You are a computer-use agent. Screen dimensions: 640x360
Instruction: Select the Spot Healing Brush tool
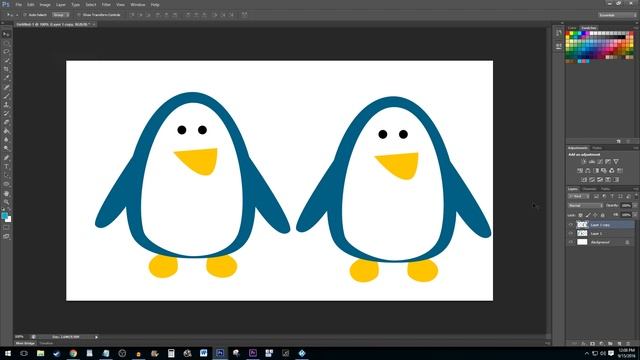tap(6, 87)
